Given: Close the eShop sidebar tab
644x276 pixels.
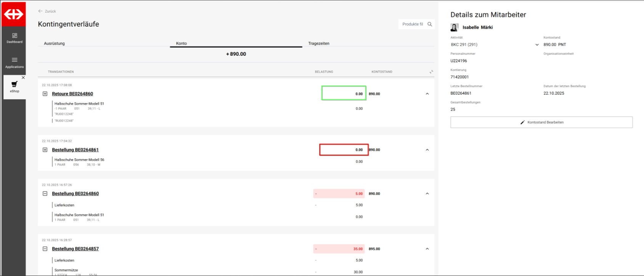Looking at the screenshot, I should click(x=23, y=77).
